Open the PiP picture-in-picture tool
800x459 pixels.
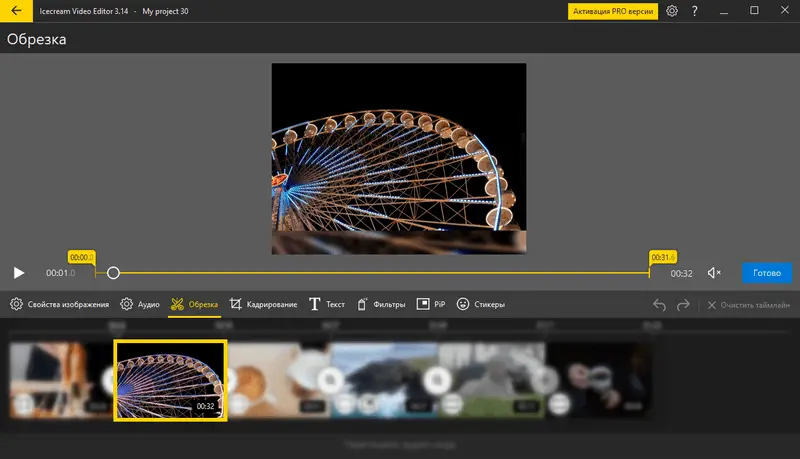click(431, 304)
